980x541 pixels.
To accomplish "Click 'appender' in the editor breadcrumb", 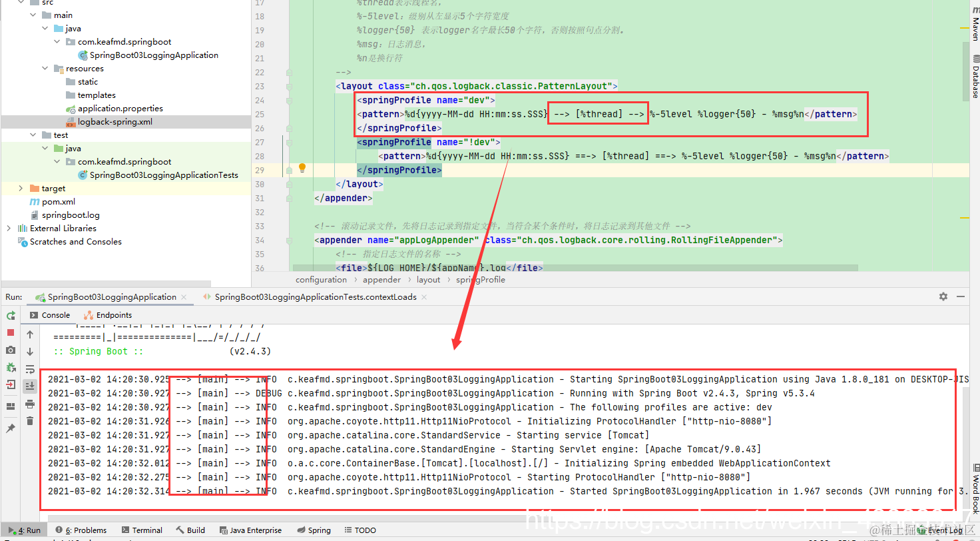I will 381,280.
